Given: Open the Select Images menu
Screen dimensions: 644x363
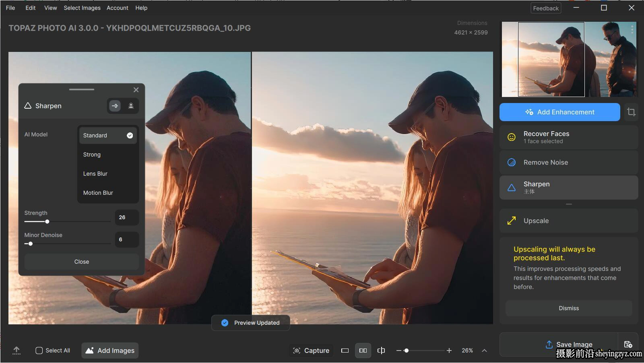Looking at the screenshot, I should pyautogui.click(x=82, y=8).
